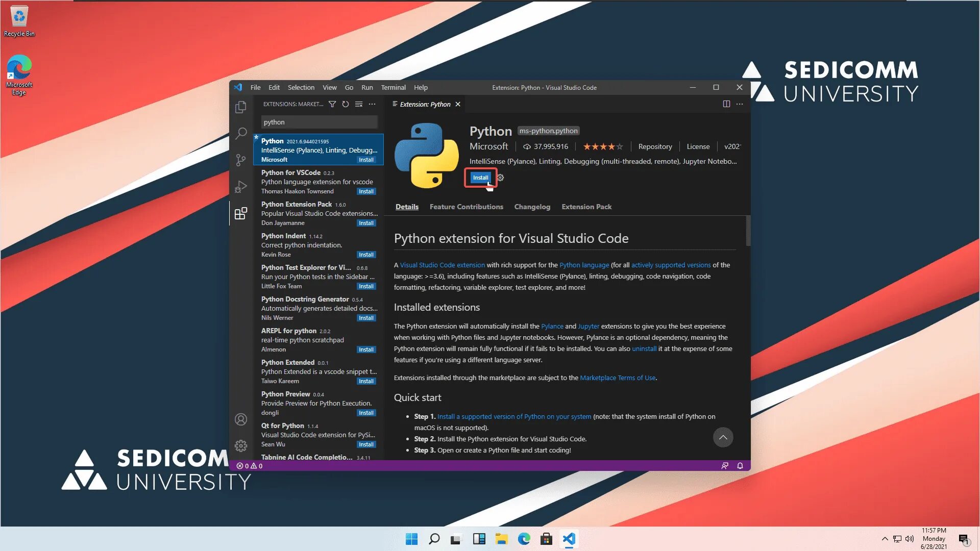Select Python Indent in the extensions list
980x551 pixels.
pyautogui.click(x=318, y=245)
